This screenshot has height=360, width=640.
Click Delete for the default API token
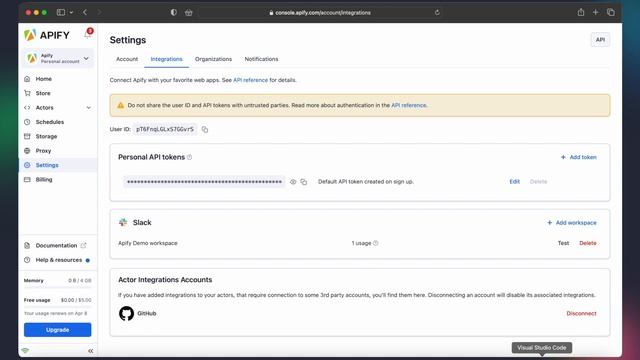(538, 182)
